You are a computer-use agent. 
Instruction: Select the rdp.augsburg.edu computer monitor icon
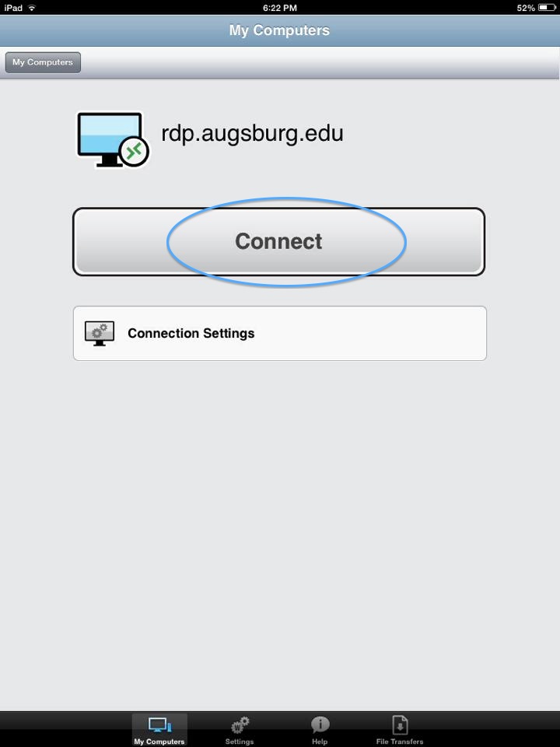click(113, 139)
